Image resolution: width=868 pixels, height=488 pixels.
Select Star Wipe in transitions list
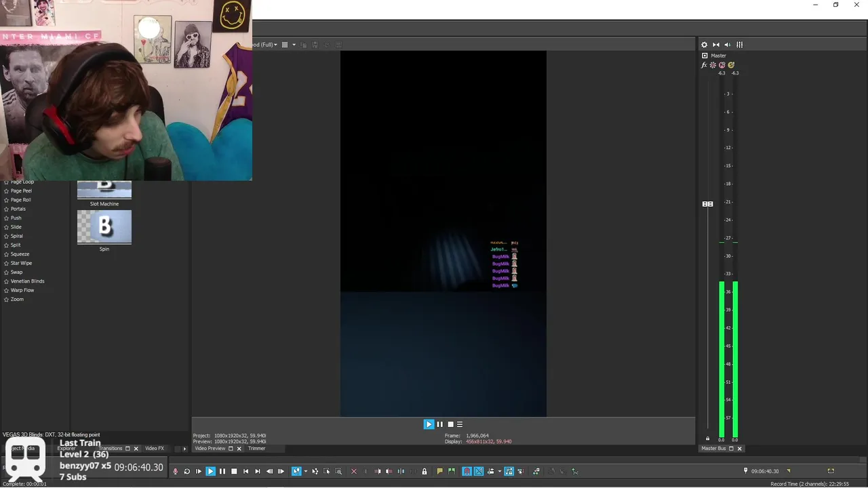pos(21,263)
